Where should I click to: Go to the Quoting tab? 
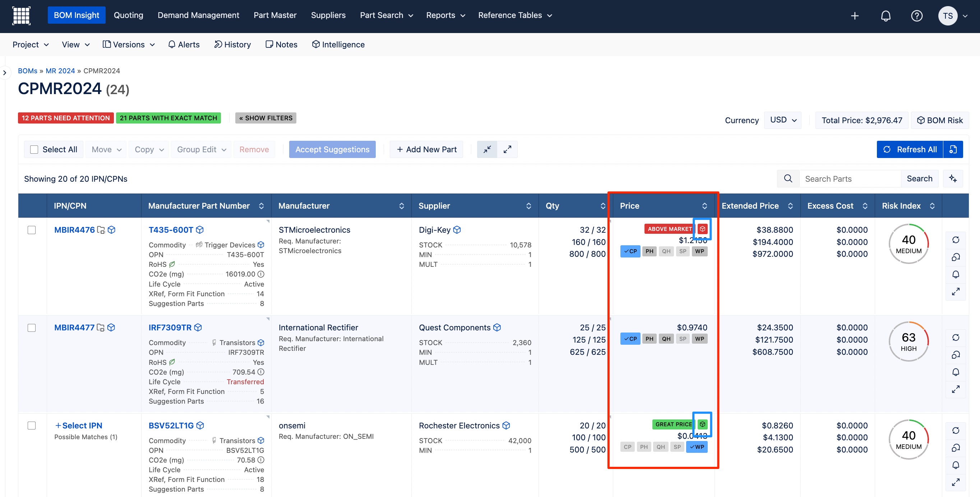tap(129, 15)
